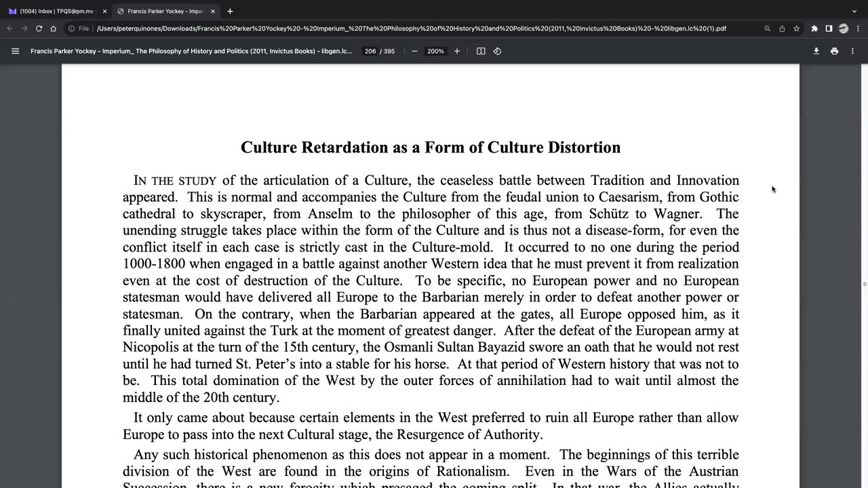Screen dimensions: 868x488
Task: Edit the 200% zoom level field
Action: pos(435,51)
